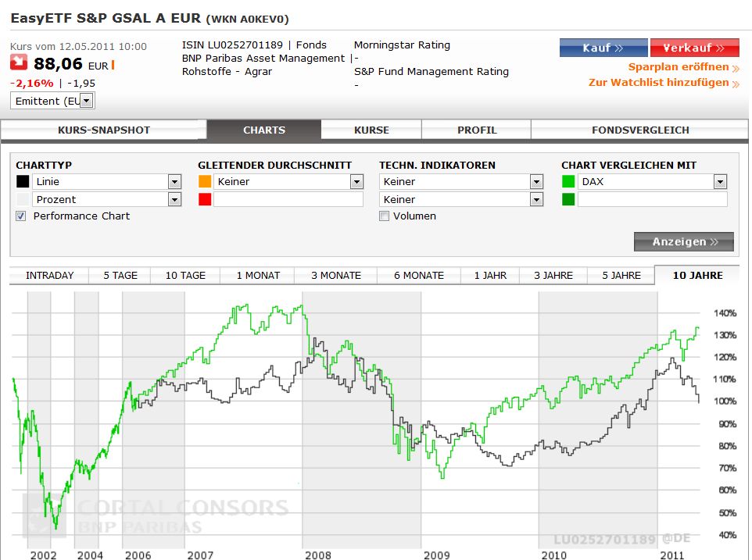Open the Linie chart type dropdown
Screen dimensions: 752x560
(x=106, y=181)
